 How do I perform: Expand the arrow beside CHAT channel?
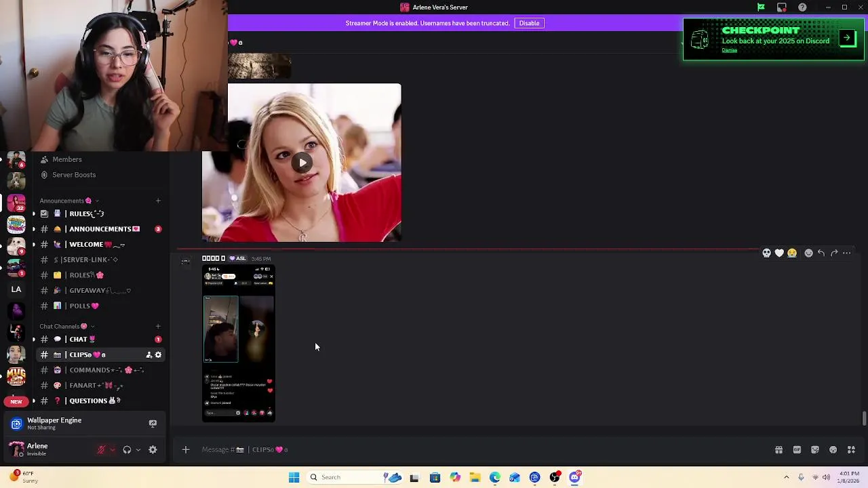tap(33, 340)
